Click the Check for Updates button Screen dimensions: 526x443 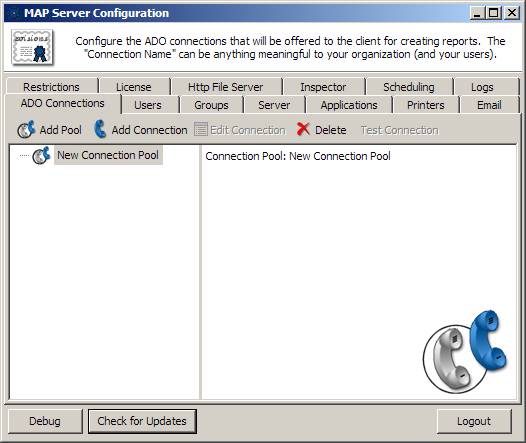click(x=142, y=421)
